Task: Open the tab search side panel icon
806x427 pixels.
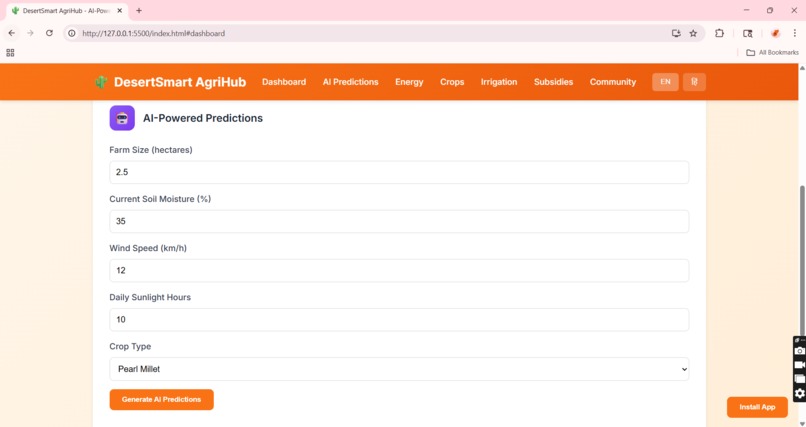Action: [x=748, y=33]
